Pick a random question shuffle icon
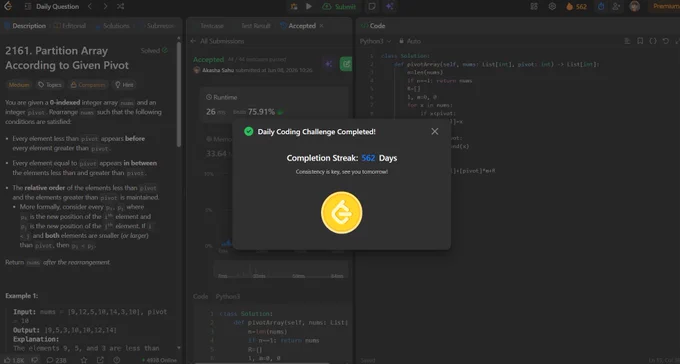 [121, 7]
